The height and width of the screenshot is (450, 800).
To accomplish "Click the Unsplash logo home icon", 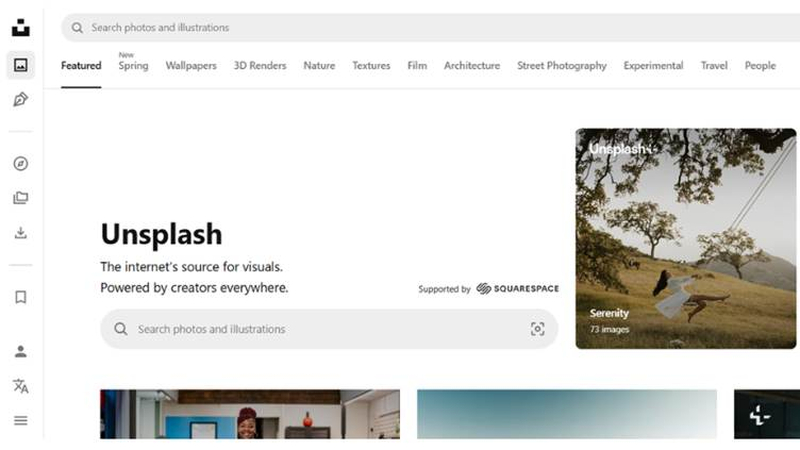I will (20, 28).
